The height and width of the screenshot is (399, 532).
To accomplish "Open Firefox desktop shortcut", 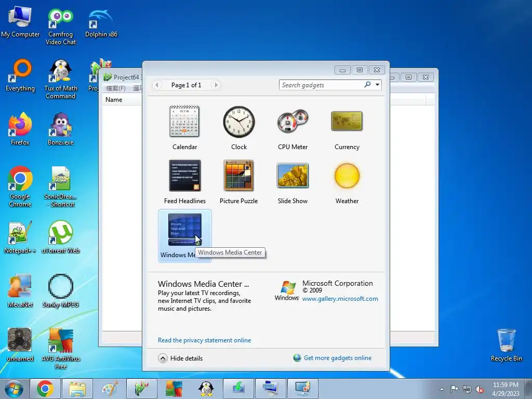I will pyautogui.click(x=20, y=129).
